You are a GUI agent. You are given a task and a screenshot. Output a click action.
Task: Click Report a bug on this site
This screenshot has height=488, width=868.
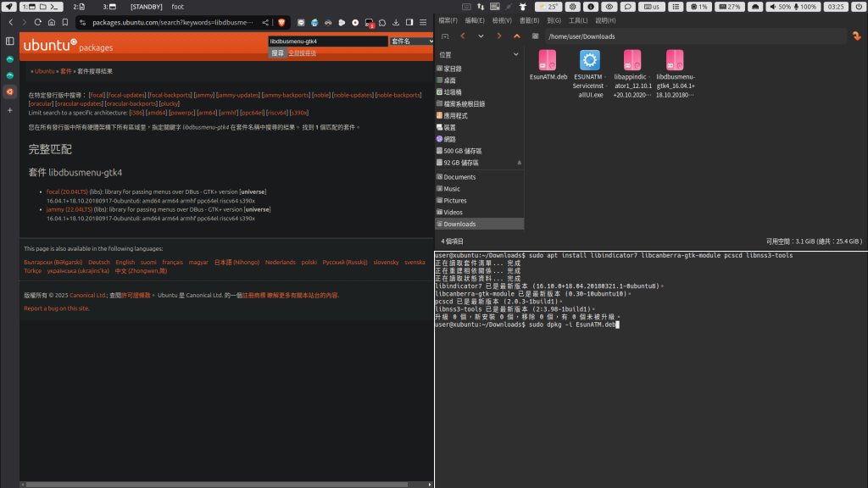[x=57, y=308]
